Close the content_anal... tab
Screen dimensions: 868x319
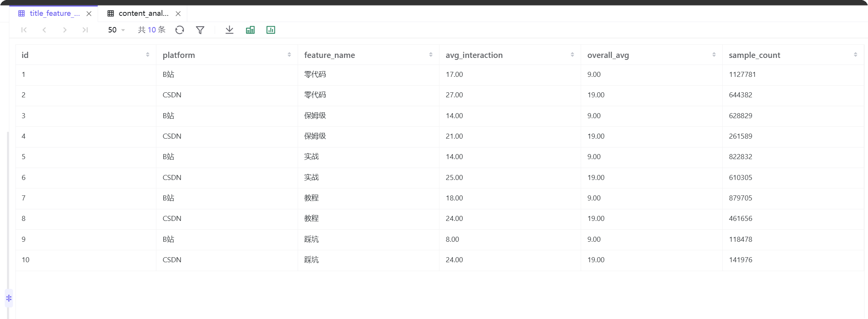tap(178, 14)
